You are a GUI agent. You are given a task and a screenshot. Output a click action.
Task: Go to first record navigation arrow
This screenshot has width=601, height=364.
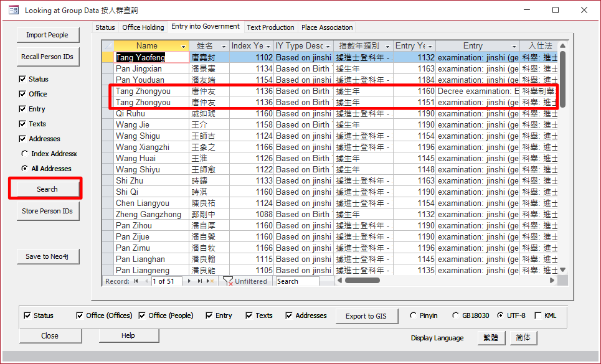coord(136,281)
